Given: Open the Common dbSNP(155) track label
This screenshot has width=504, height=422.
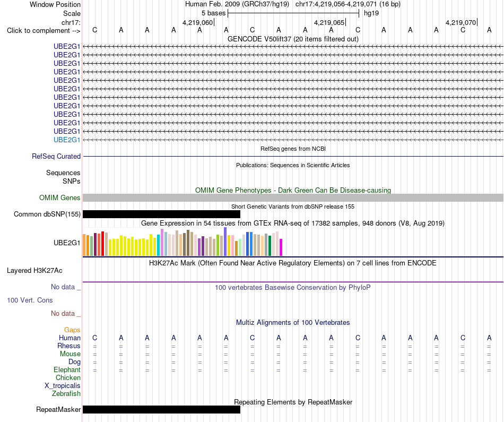Looking at the screenshot, I should pos(47,214).
